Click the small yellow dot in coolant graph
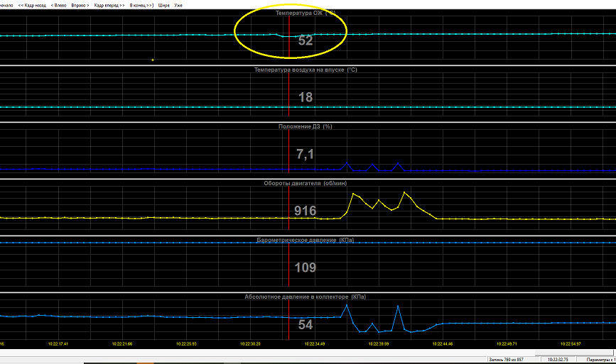Viewport: 616px width, 364px height. pyautogui.click(x=153, y=60)
